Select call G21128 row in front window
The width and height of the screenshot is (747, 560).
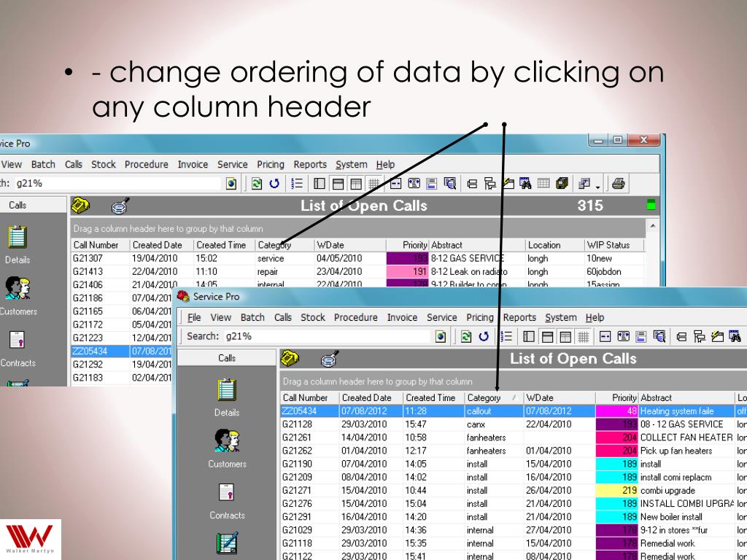click(514, 424)
